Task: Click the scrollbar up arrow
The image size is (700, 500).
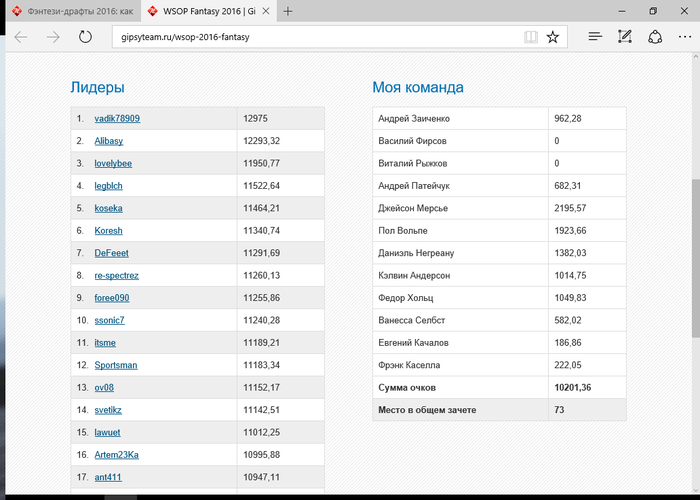Action: coord(696,57)
